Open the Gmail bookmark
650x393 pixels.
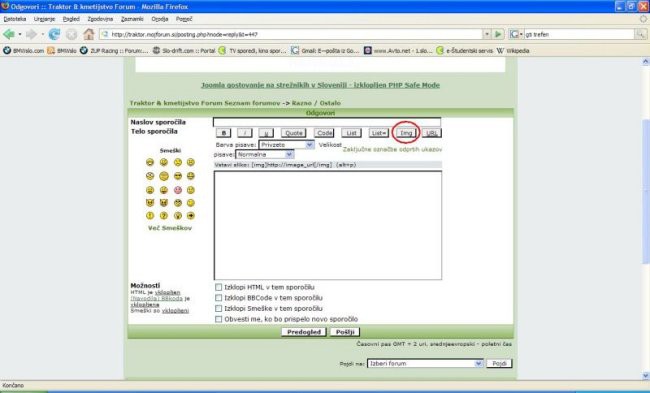click(x=325, y=51)
